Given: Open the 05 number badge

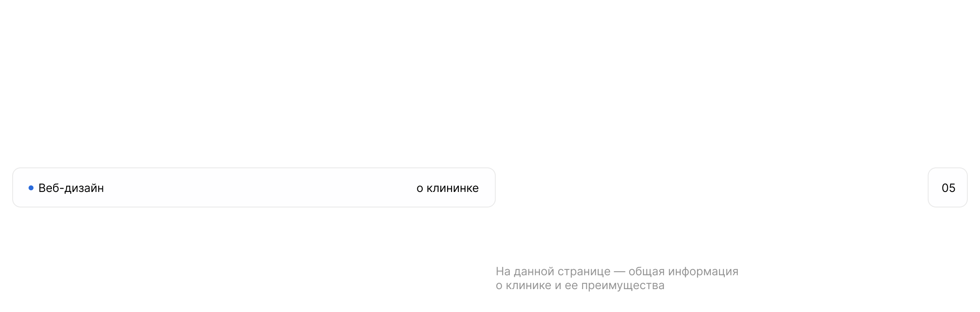Looking at the screenshot, I should [x=948, y=188].
